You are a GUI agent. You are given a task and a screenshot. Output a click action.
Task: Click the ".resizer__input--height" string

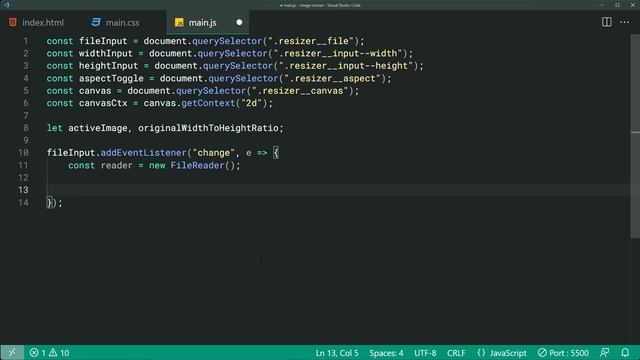(346, 66)
